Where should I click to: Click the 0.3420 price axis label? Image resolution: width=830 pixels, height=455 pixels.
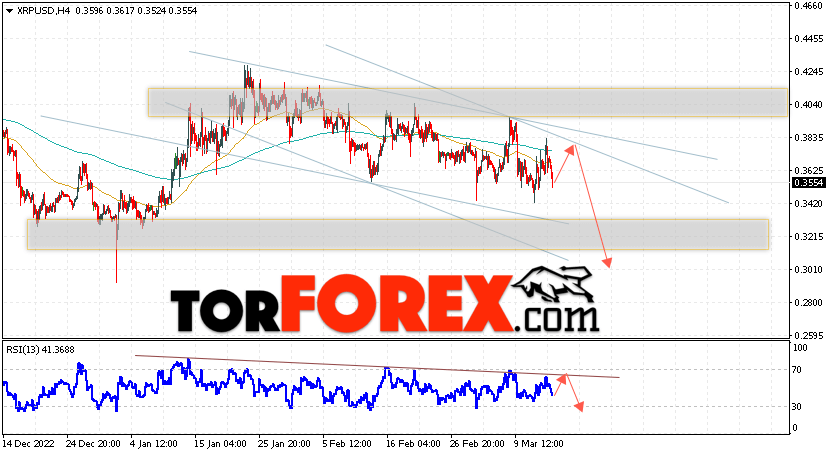coord(809,203)
